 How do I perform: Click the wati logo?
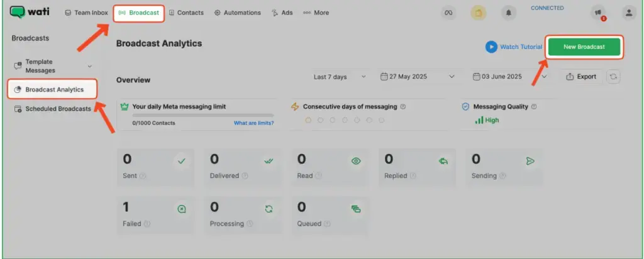(30, 13)
